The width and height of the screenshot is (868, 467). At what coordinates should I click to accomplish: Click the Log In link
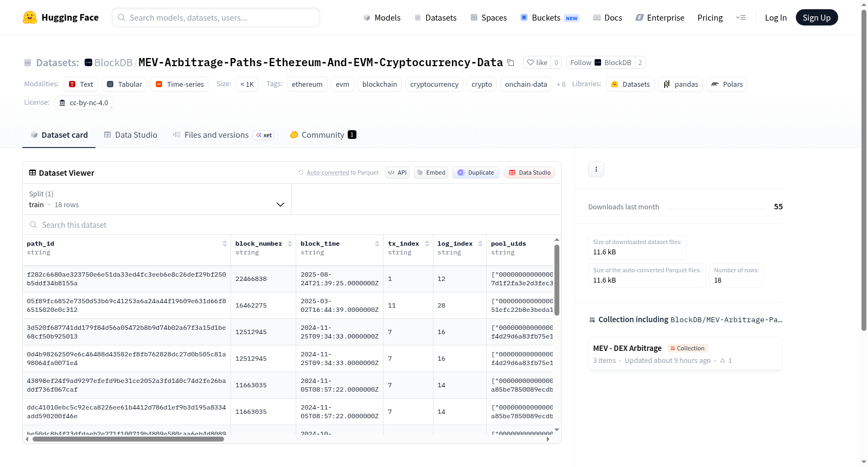pyautogui.click(x=776, y=17)
